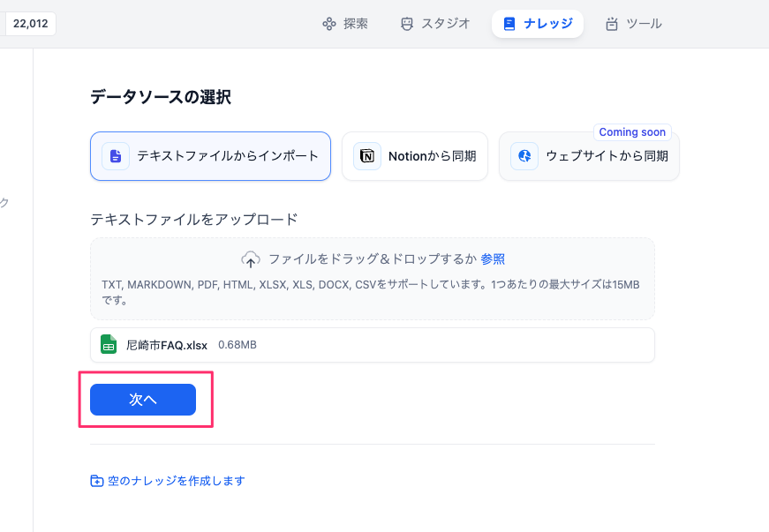Select ウェブサイトから同期 option
Viewport: 769px width, 532px height.
click(x=589, y=156)
